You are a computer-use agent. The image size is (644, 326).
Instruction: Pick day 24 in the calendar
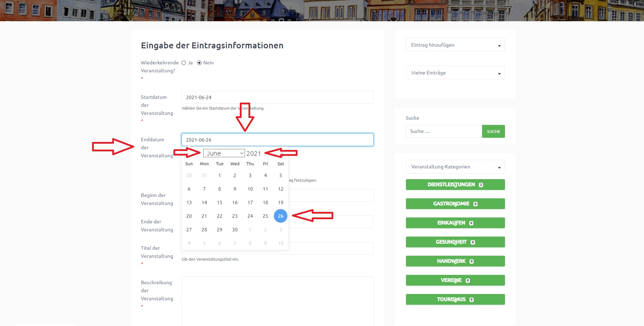point(250,216)
